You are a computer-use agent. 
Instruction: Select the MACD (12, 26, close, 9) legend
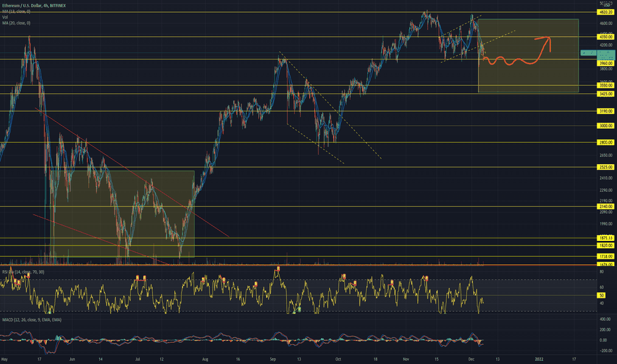click(x=32, y=320)
